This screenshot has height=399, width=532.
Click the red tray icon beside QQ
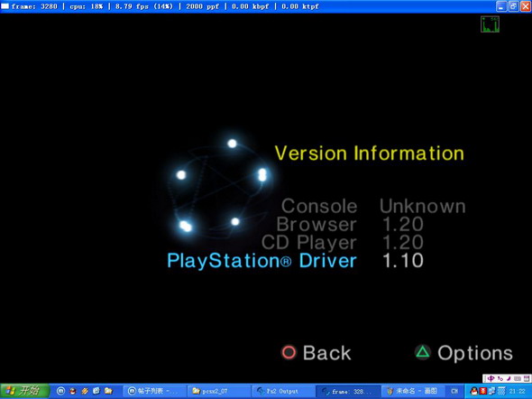(483, 391)
